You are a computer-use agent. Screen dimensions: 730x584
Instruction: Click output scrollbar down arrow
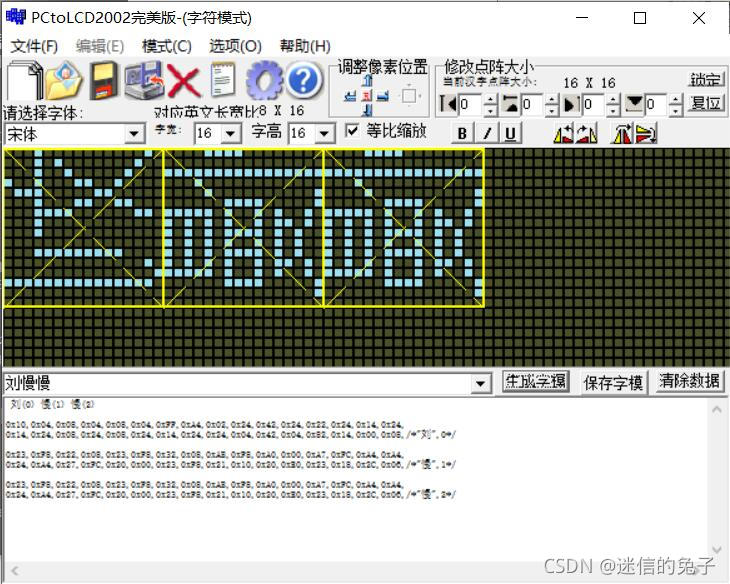click(x=717, y=550)
